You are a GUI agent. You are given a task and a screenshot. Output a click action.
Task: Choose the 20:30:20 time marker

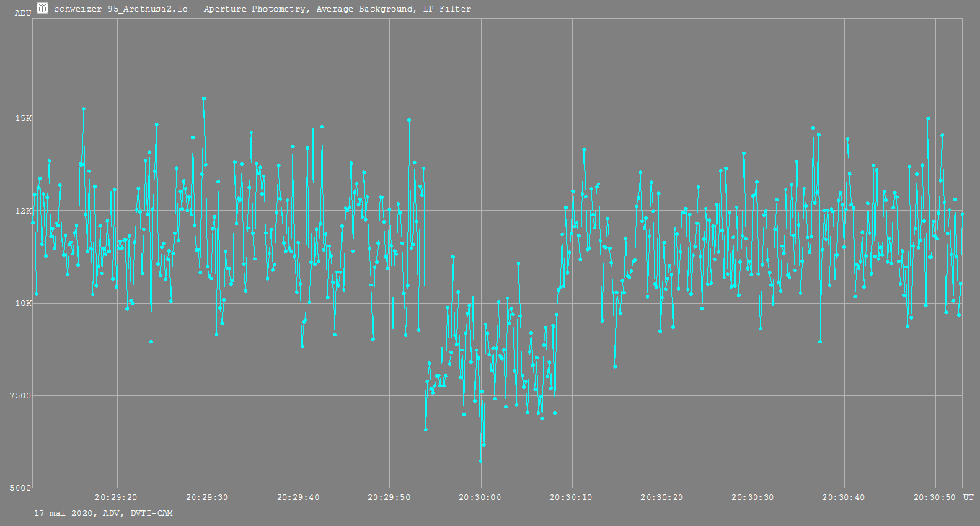(662, 497)
